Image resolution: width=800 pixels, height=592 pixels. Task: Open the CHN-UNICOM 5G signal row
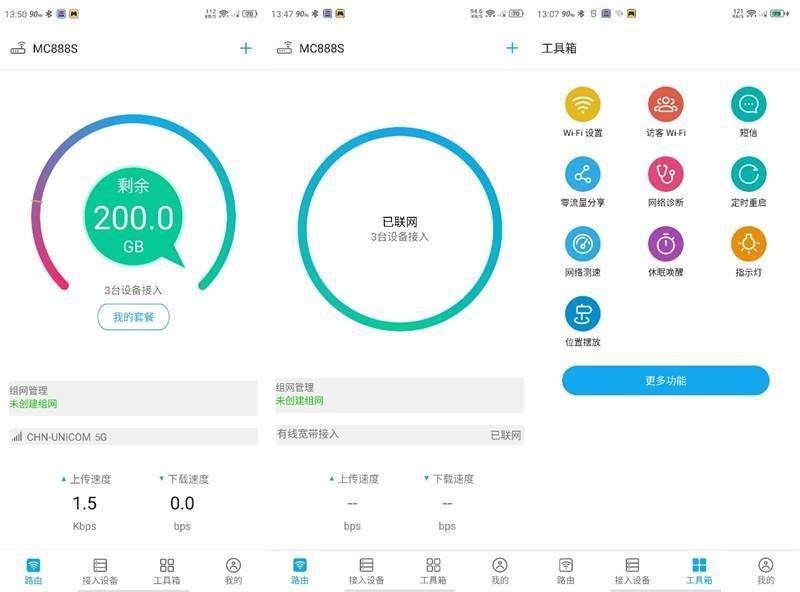pyautogui.click(x=133, y=437)
